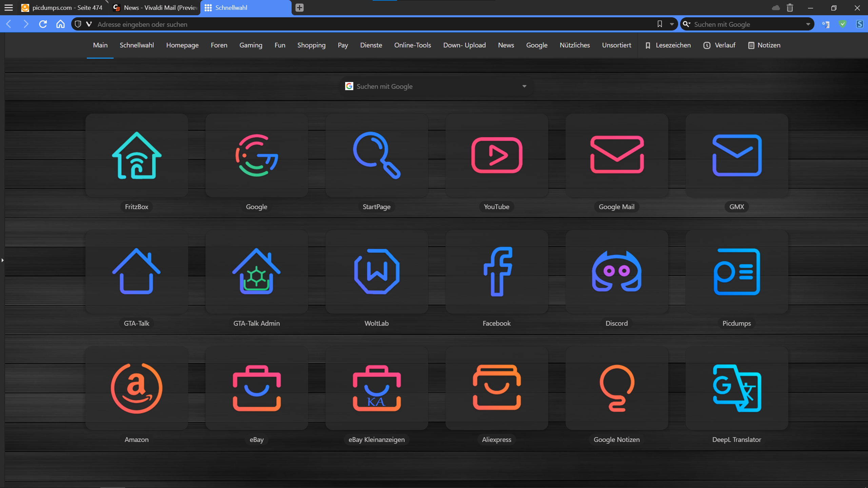The image size is (868, 488).
Task: Open the YouTube speed dial
Action: tap(496, 156)
